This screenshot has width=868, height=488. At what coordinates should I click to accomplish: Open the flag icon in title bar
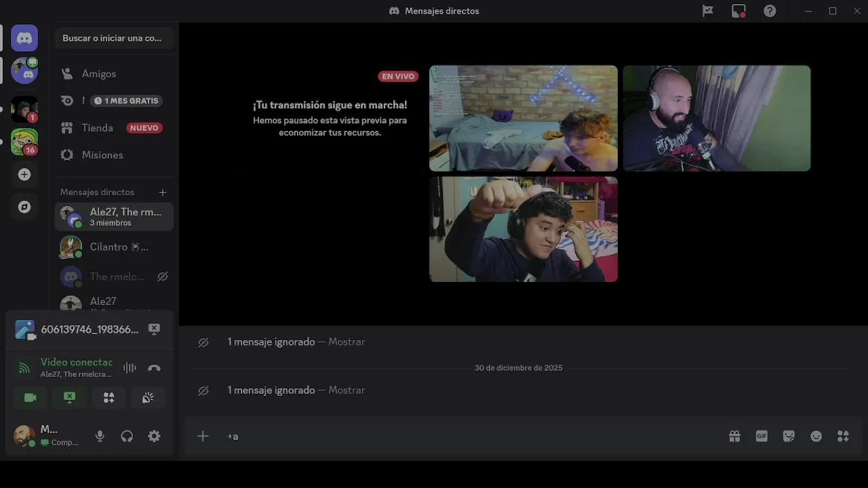click(x=707, y=11)
